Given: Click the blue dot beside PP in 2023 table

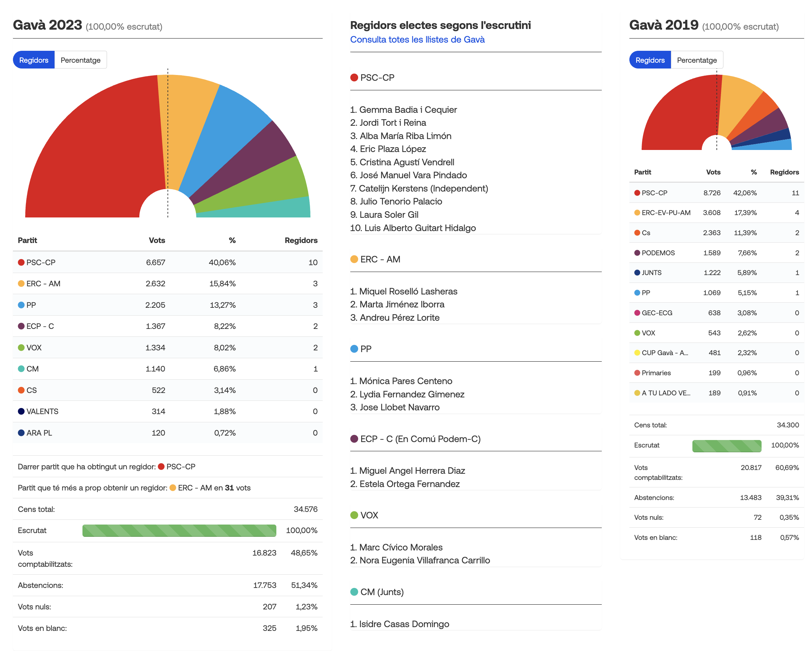Looking at the screenshot, I should (x=21, y=305).
